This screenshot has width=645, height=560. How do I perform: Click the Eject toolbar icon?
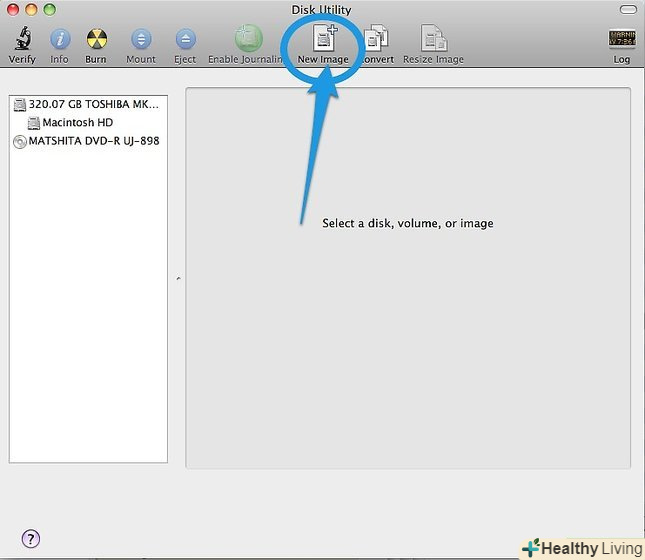(x=186, y=39)
